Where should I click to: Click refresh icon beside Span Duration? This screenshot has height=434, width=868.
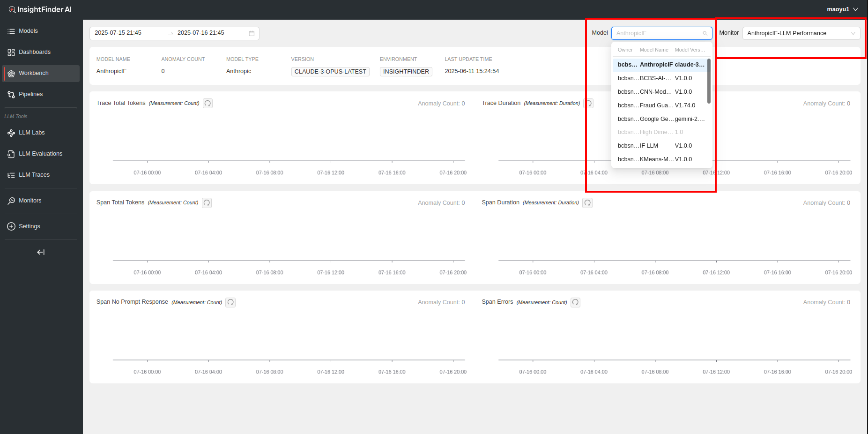(587, 203)
